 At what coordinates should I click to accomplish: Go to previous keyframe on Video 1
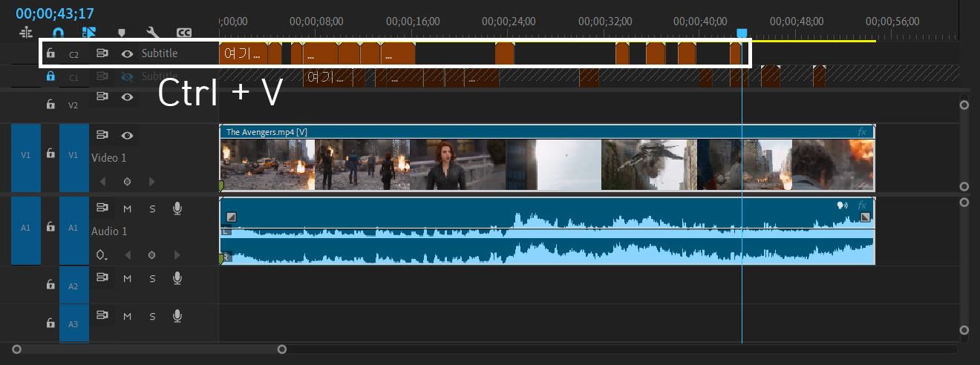tap(102, 181)
